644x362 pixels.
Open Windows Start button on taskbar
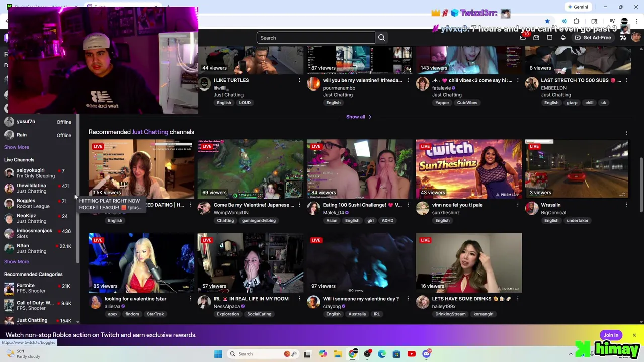(218, 354)
